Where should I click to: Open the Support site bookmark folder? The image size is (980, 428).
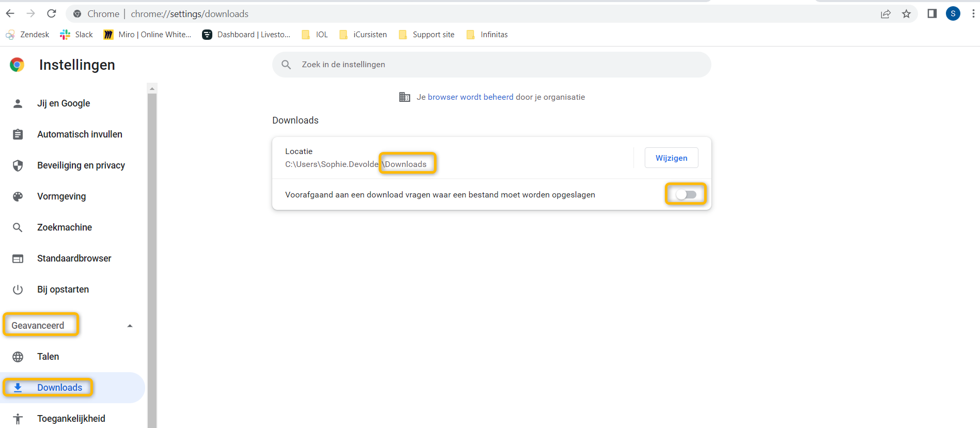click(x=427, y=35)
